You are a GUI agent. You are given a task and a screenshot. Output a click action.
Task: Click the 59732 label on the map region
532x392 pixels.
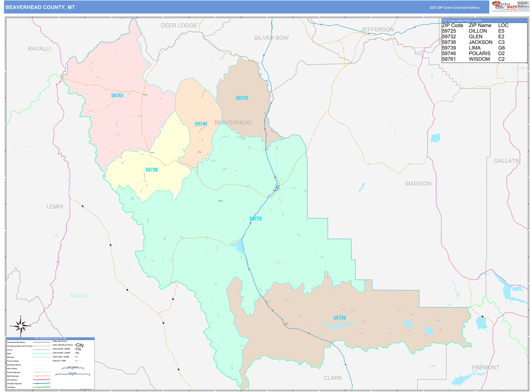click(x=242, y=98)
